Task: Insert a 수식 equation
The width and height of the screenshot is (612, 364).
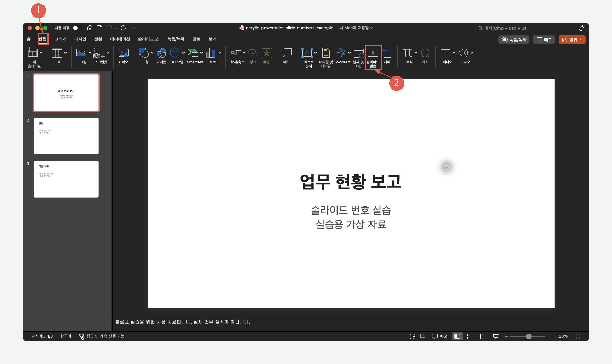Action: click(408, 53)
